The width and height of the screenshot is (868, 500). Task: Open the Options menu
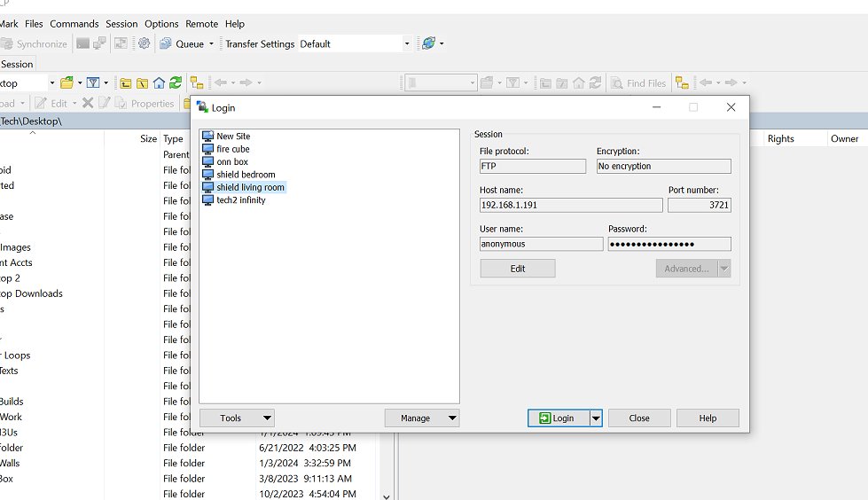click(161, 24)
